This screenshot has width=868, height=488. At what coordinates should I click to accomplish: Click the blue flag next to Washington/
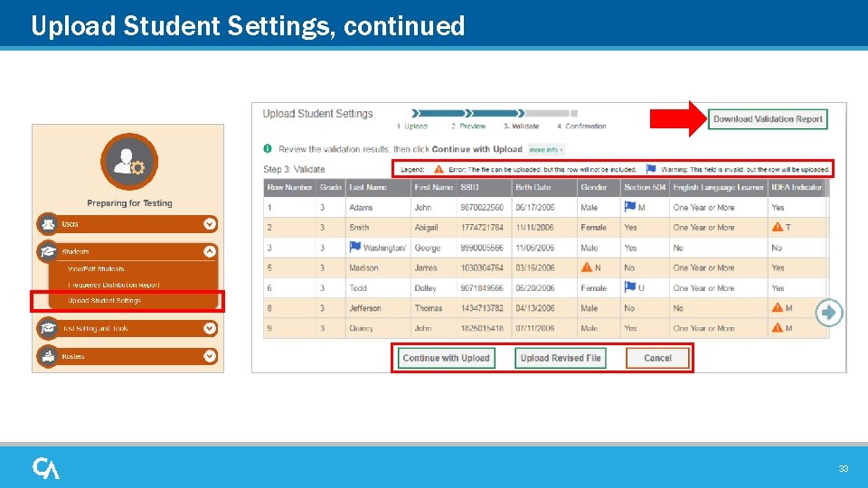(354, 247)
